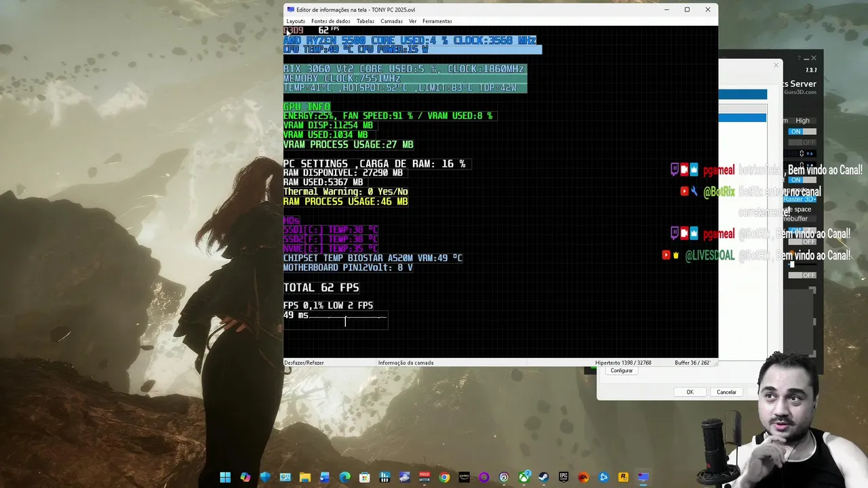The image size is (868, 488).
Task: Click 'Informação da camada' in the status bar
Action: (x=406, y=363)
